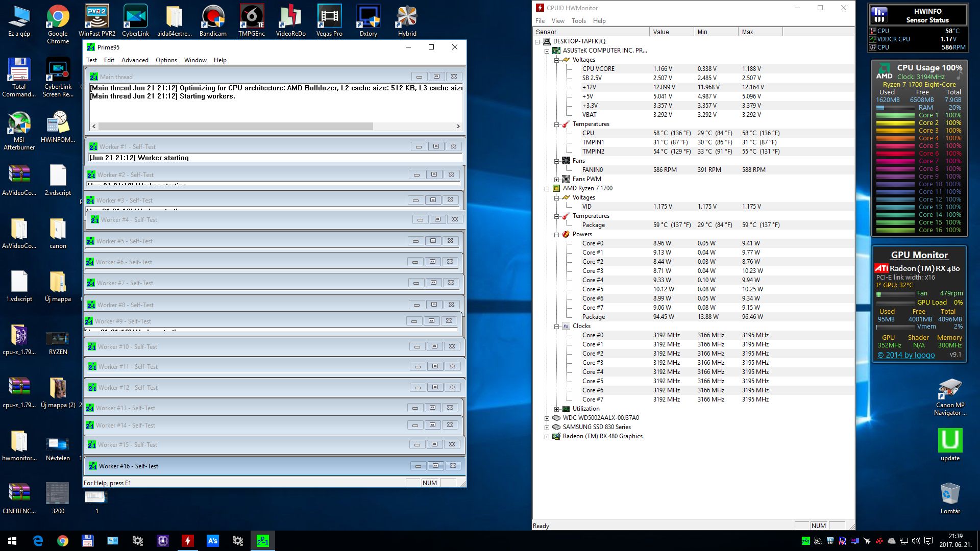Click Prime95 taskbar icon
This screenshot has width=980, height=551.
[262, 541]
